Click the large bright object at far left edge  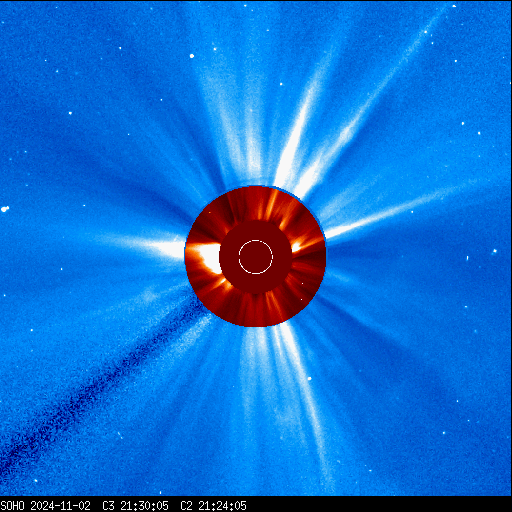point(5,209)
